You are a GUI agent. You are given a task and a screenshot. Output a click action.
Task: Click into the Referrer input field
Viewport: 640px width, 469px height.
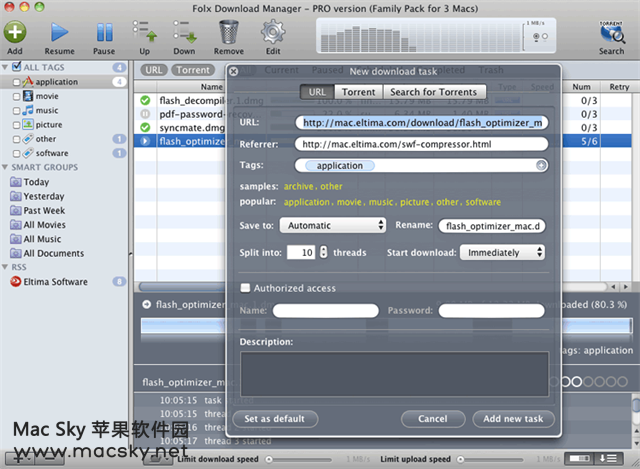pos(421,144)
